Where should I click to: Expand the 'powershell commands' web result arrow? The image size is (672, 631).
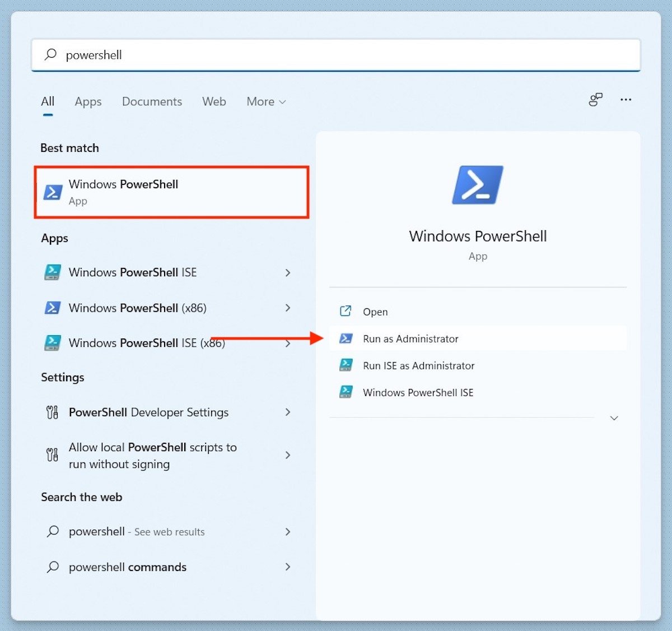point(288,567)
